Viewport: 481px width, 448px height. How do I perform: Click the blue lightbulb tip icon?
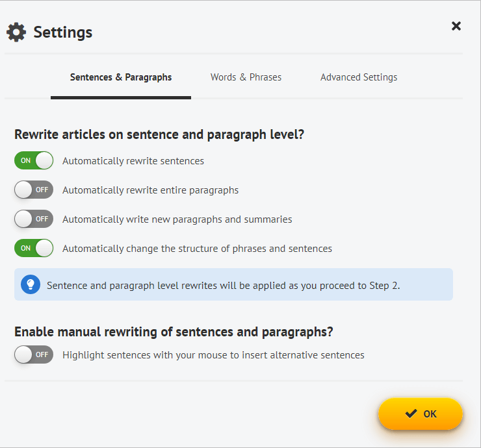[31, 284]
